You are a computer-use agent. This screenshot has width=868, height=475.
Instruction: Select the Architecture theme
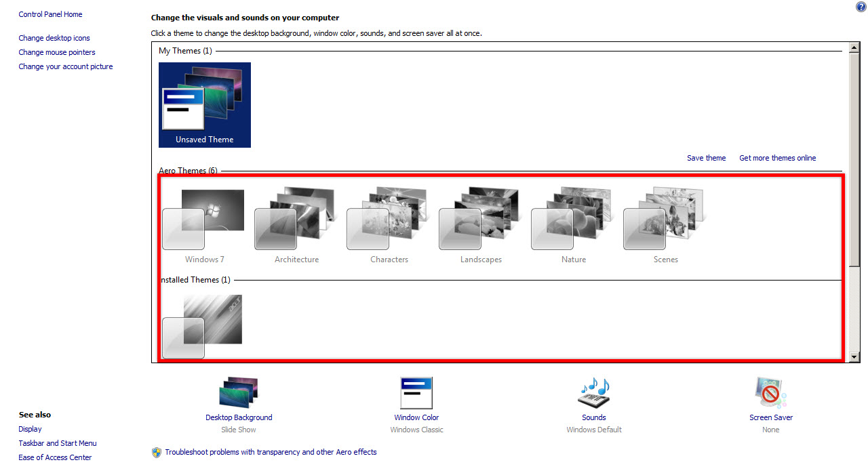[296, 227]
